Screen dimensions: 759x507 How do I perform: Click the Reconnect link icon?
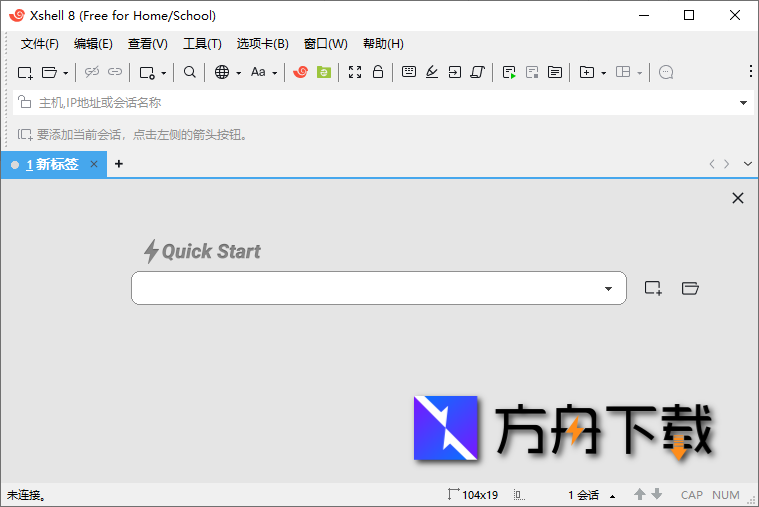coord(115,72)
